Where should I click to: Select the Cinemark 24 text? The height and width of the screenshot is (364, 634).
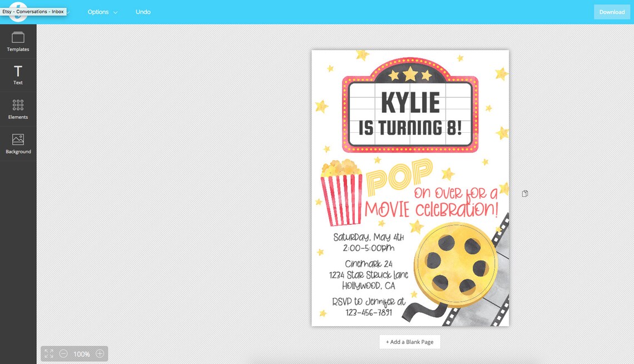coord(368,264)
